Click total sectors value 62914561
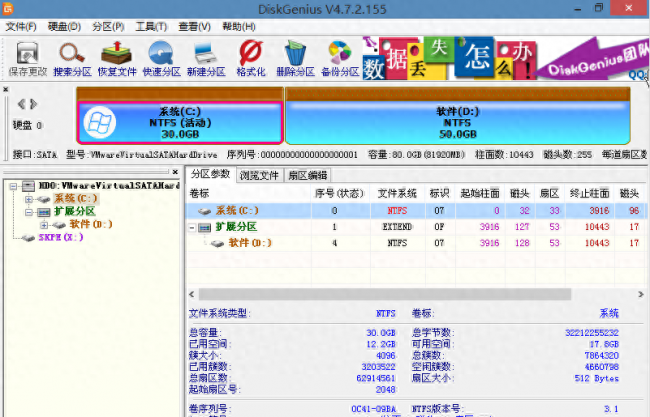650x417 pixels. point(376,378)
